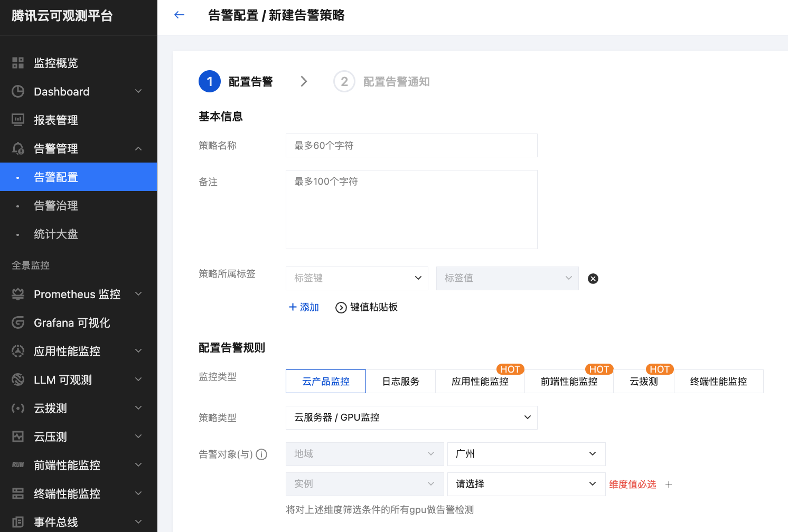Click the Prometheus 监控 icon
Image resolution: width=788 pixels, height=532 pixels.
coord(18,294)
